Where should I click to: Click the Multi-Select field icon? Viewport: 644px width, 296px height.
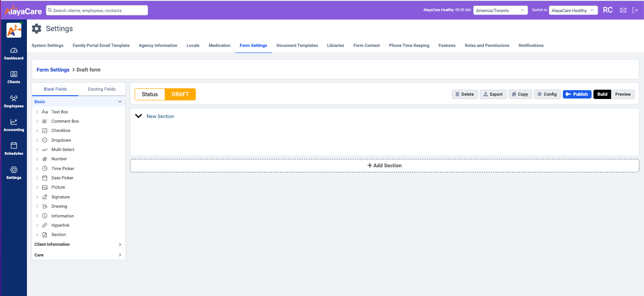tap(45, 150)
